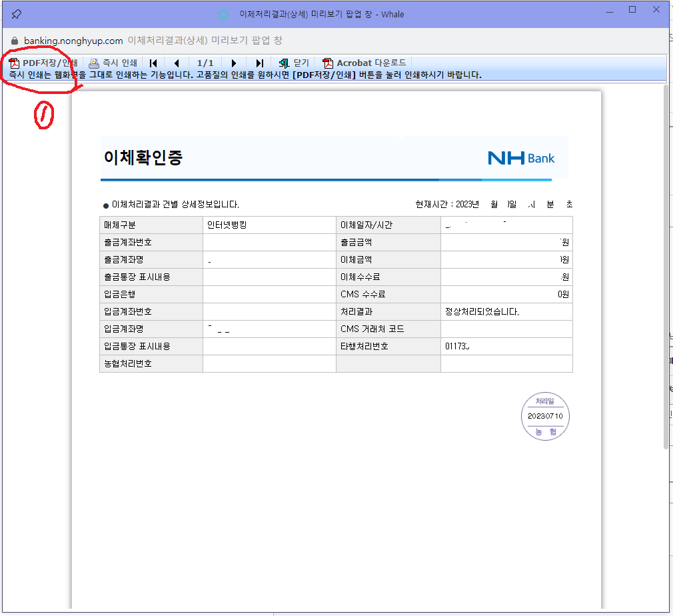Click the exit icon next to 닫기
This screenshot has height=616, width=673.
[x=283, y=63]
